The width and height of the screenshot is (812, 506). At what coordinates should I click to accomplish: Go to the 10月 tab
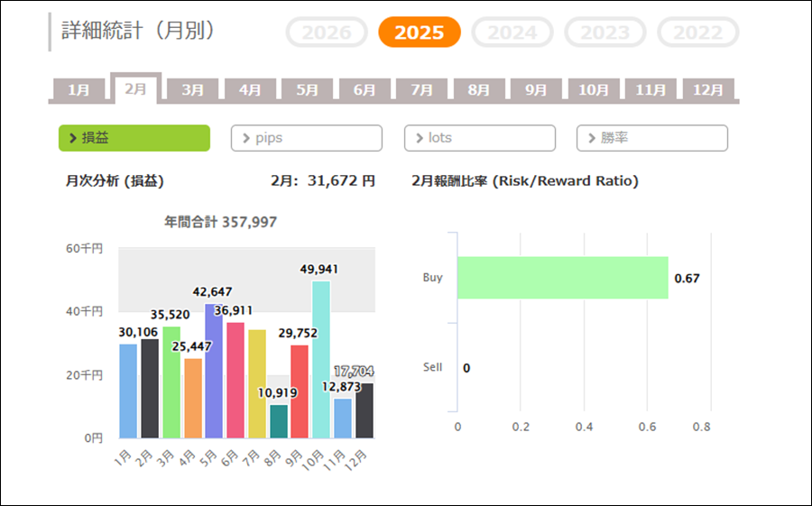594,90
